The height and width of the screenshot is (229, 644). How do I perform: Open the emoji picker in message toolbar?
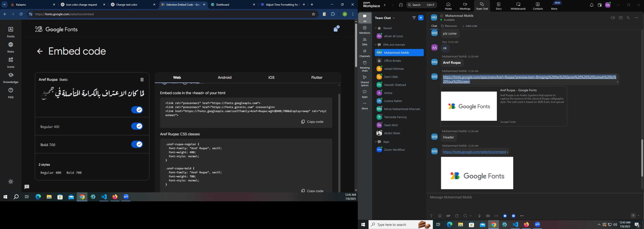click(x=440, y=216)
